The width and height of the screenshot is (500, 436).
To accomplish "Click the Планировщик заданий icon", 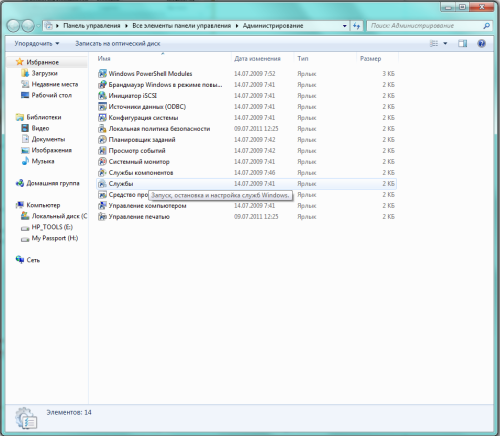I will coord(102,140).
